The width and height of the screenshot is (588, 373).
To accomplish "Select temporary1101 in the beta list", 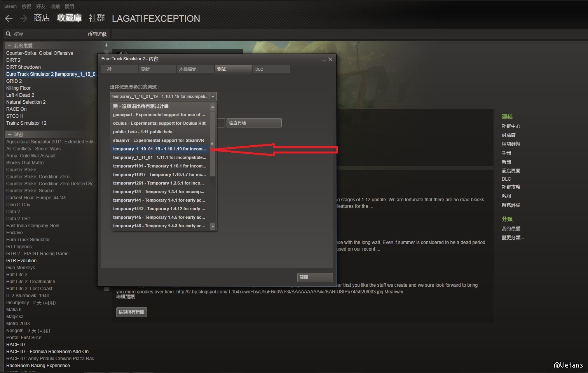I will (160, 166).
